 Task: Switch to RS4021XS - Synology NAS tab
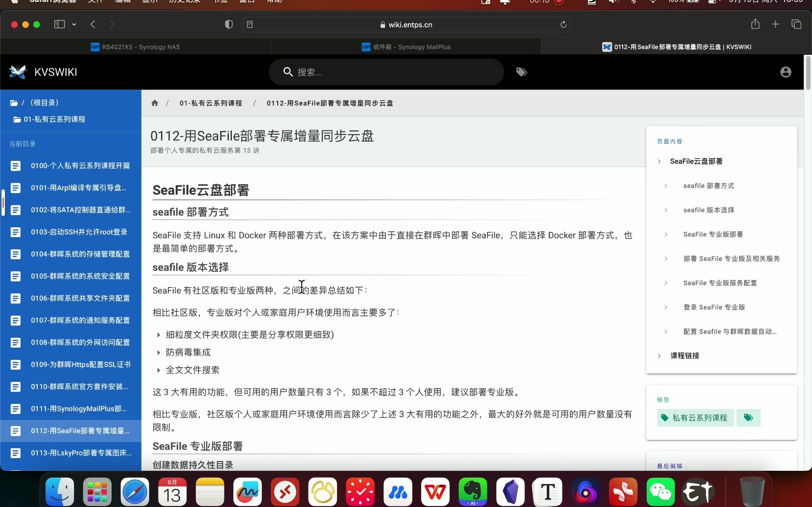click(135, 47)
